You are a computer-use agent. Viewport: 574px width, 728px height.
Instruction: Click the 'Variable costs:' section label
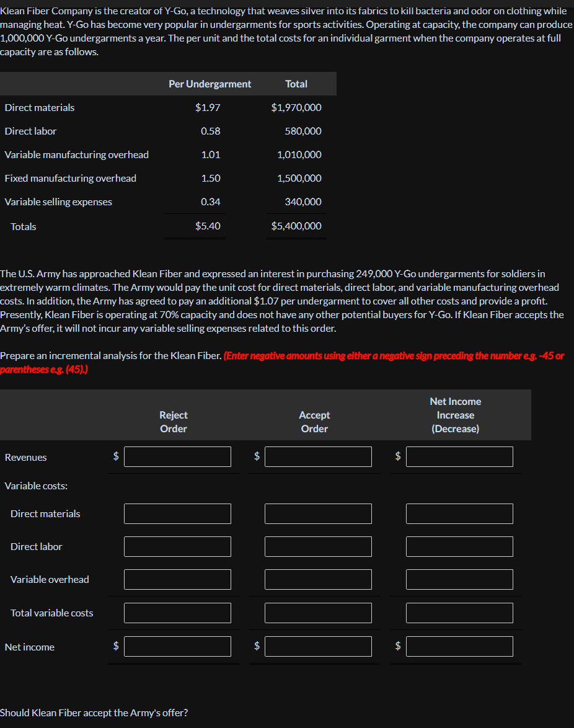(x=36, y=486)
